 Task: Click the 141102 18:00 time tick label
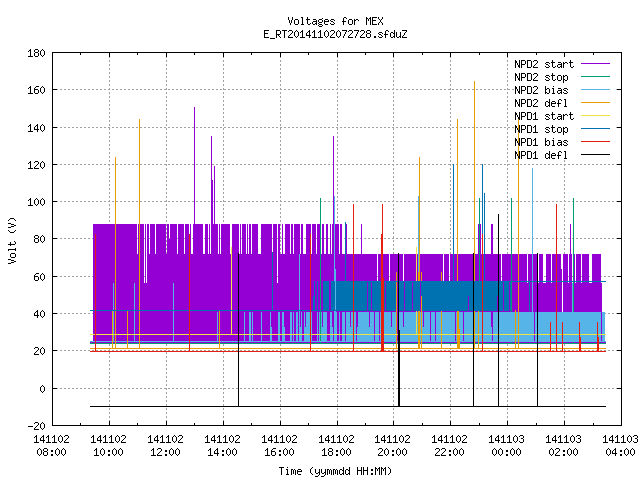(x=336, y=446)
